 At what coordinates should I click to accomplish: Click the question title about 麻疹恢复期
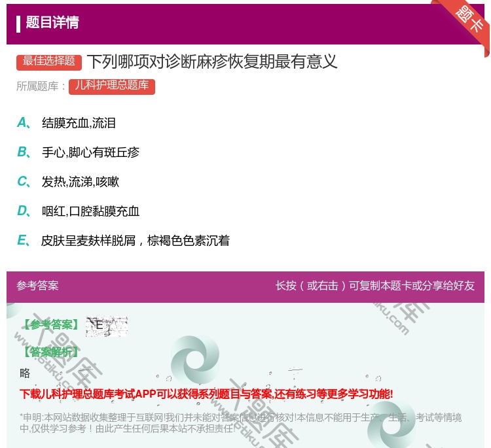coord(212,61)
